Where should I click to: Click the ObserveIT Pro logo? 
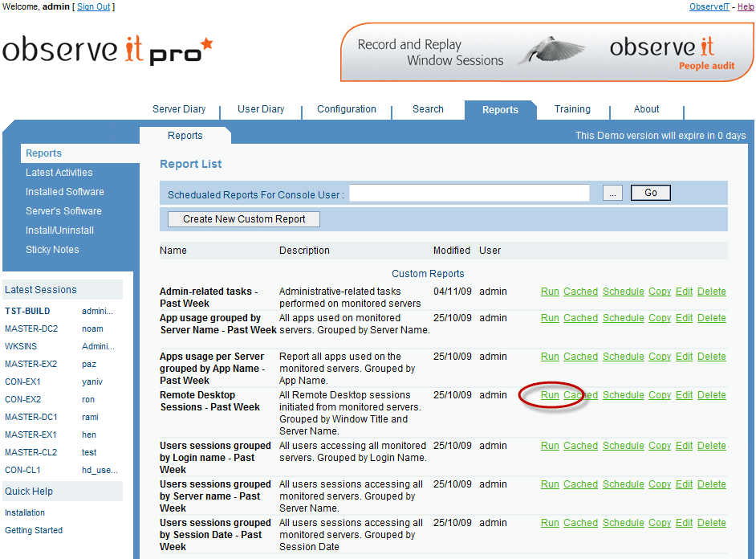tap(108, 50)
